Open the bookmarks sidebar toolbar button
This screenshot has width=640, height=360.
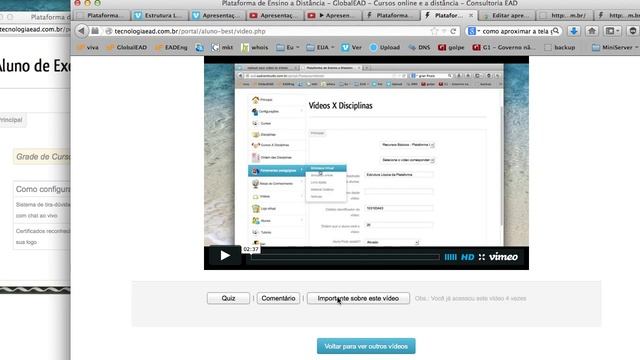[x=612, y=31]
